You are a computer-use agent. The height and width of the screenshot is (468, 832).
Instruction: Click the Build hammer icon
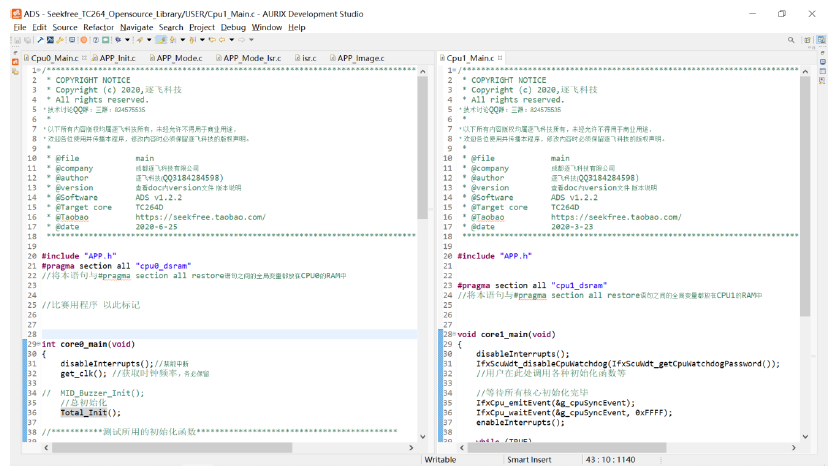(40, 40)
